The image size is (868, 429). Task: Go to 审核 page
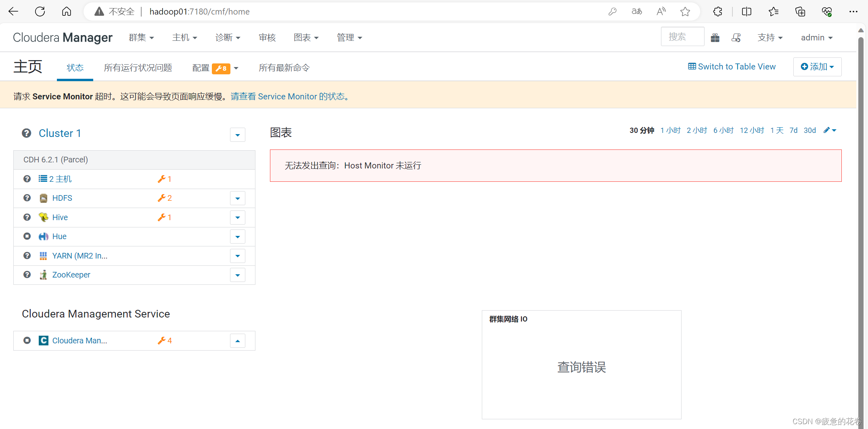[x=267, y=38]
